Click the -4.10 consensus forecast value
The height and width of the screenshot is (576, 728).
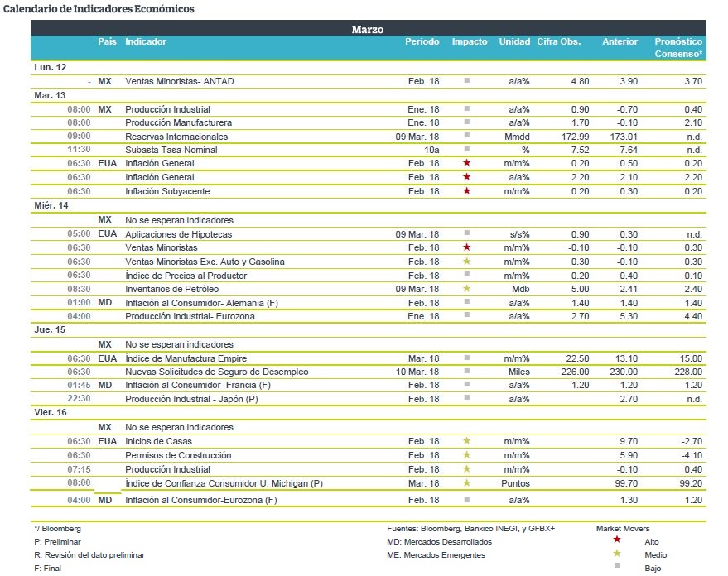tap(692, 455)
